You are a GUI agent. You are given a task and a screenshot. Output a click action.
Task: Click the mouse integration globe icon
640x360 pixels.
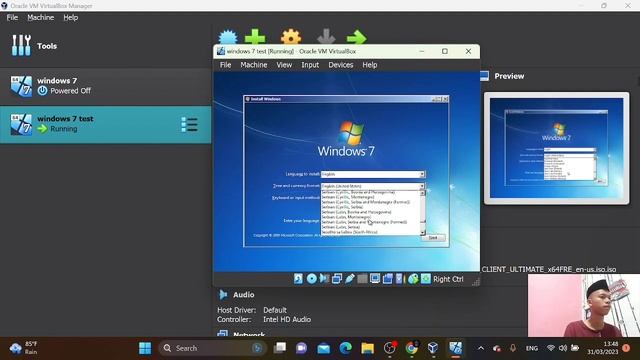coord(413,279)
